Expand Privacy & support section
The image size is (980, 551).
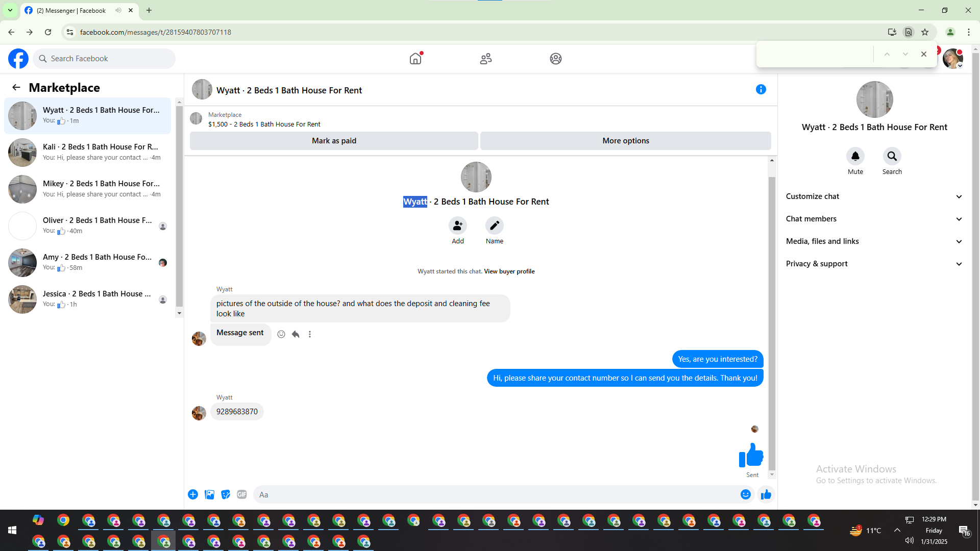point(874,264)
